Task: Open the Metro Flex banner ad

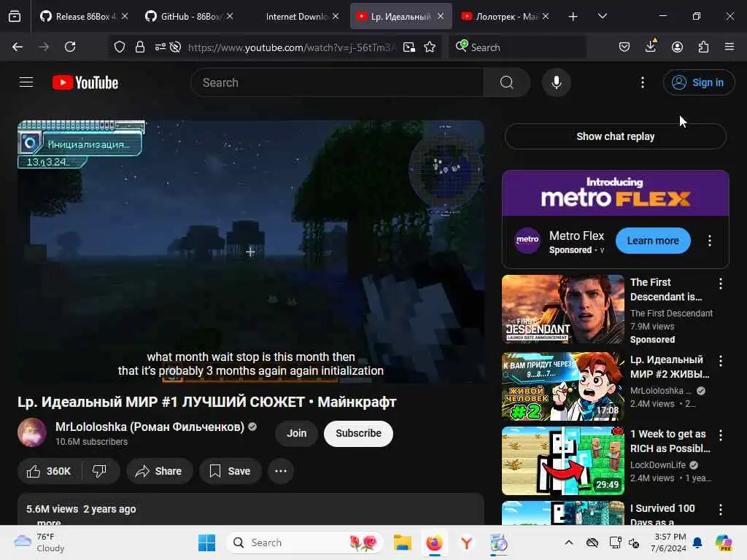Action: pos(615,192)
